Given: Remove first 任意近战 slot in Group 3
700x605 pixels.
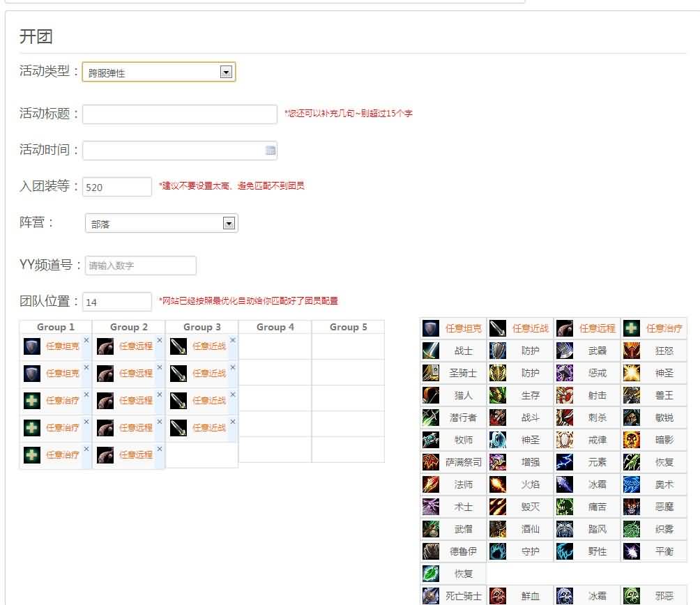Looking at the screenshot, I should (233, 340).
